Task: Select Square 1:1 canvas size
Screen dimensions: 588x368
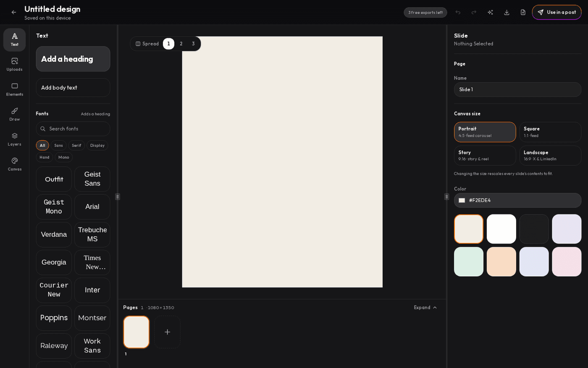Action: pyautogui.click(x=550, y=132)
